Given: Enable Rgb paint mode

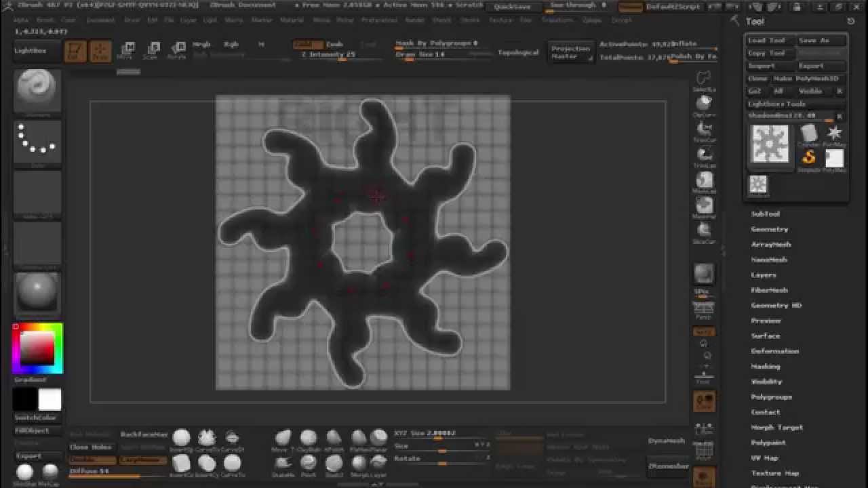Looking at the screenshot, I should click(231, 44).
